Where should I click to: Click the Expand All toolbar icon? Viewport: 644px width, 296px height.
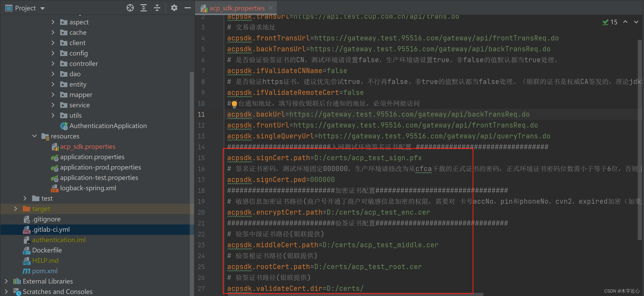(x=144, y=8)
